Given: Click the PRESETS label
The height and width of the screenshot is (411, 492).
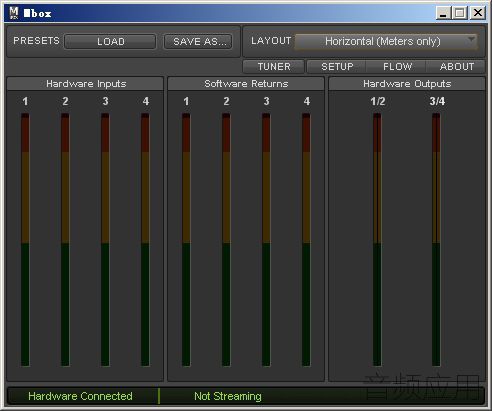Looking at the screenshot, I should 36,41.
